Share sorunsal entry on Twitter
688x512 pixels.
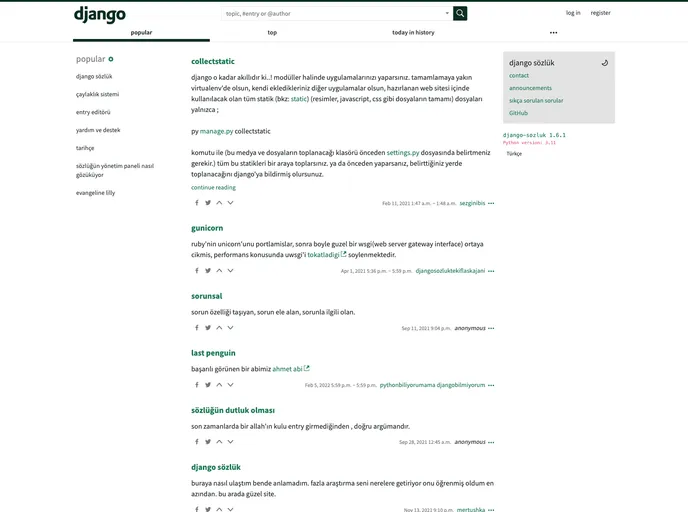(x=208, y=328)
